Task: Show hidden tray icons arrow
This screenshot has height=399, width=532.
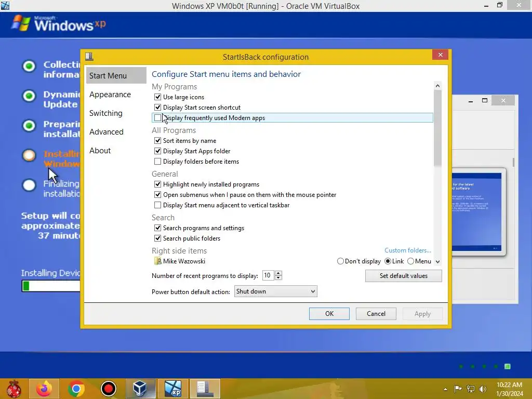Action: [445, 389]
